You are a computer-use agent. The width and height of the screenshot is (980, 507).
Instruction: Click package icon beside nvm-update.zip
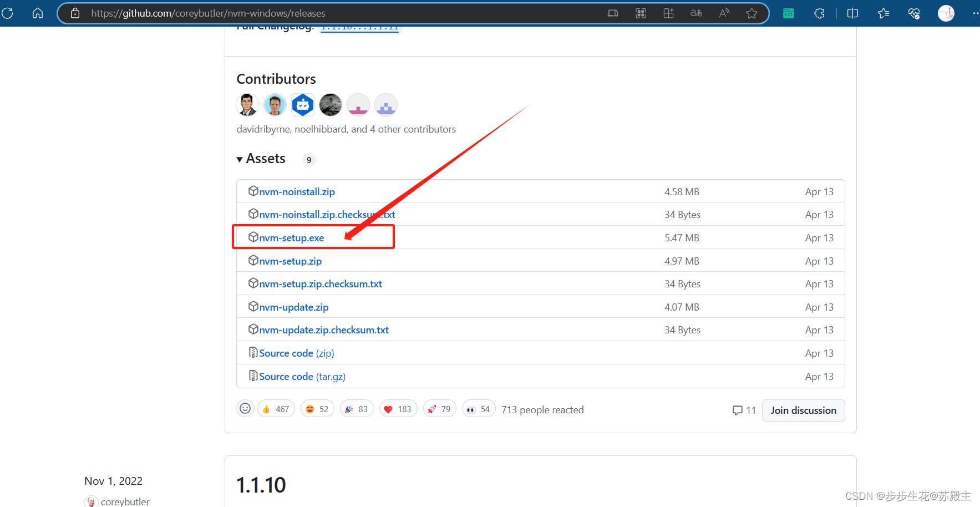253,306
